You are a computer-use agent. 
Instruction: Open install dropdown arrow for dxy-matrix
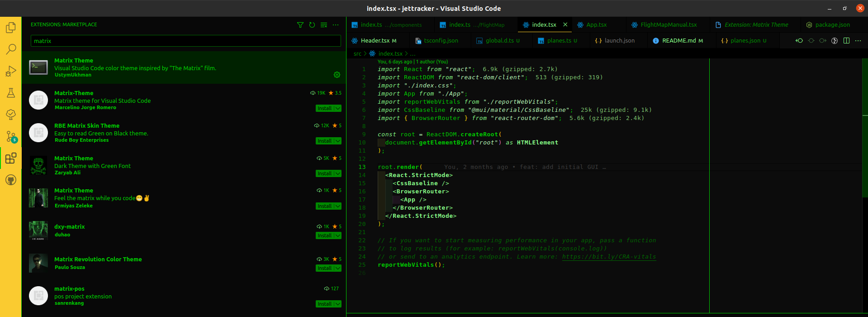point(338,235)
